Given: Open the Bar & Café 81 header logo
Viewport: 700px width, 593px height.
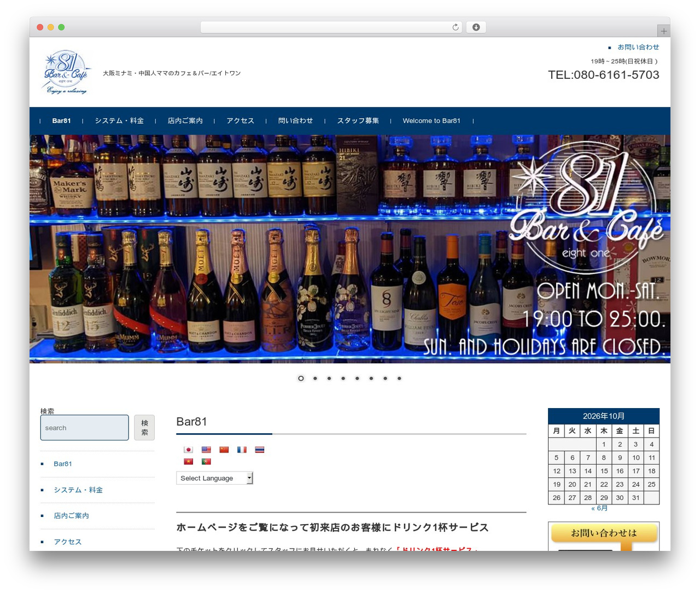Looking at the screenshot, I should (x=67, y=73).
